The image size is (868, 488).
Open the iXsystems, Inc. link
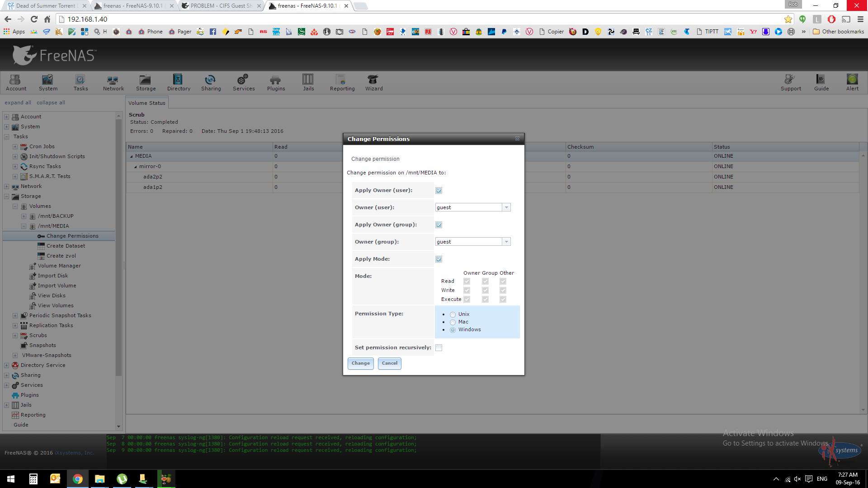pos(75,453)
